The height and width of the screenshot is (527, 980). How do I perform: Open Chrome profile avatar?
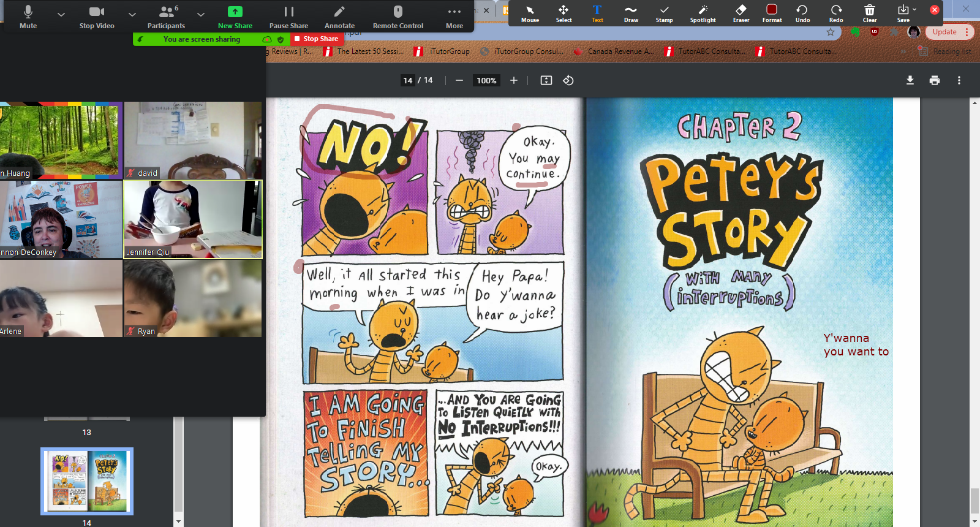[x=914, y=32]
